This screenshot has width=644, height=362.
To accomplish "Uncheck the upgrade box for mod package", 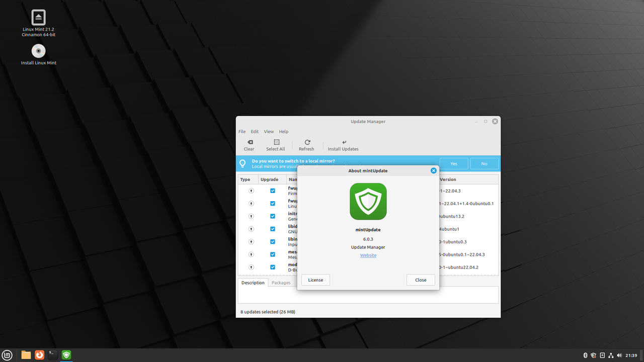I will (273, 267).
